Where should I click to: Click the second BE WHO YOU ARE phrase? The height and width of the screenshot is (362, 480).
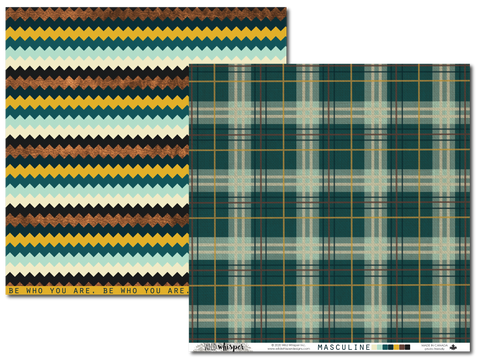145,290
